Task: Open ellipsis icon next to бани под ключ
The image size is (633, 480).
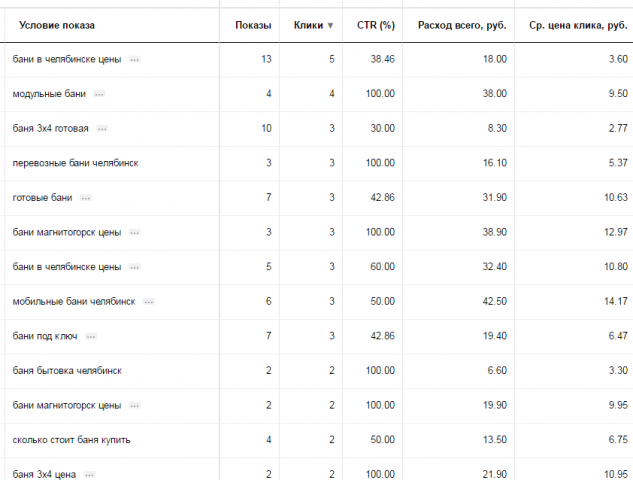Action: [x=91, y=336]
